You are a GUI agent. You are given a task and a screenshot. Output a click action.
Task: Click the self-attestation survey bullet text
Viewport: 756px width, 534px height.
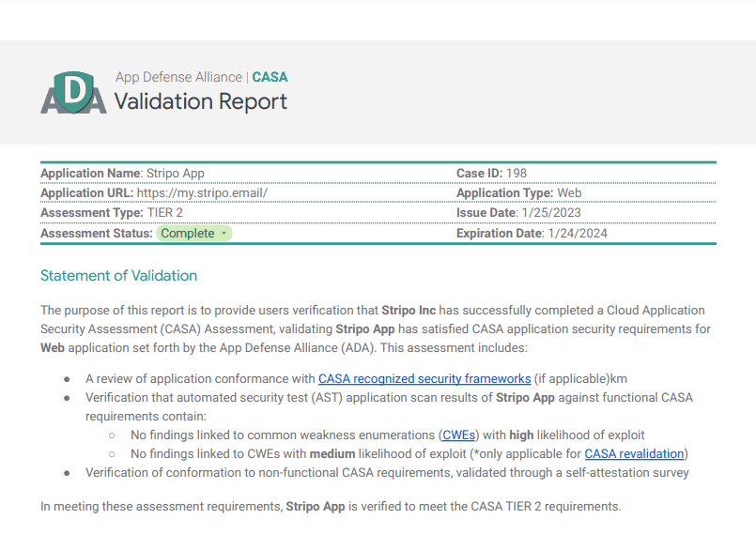tap(387, 472)
